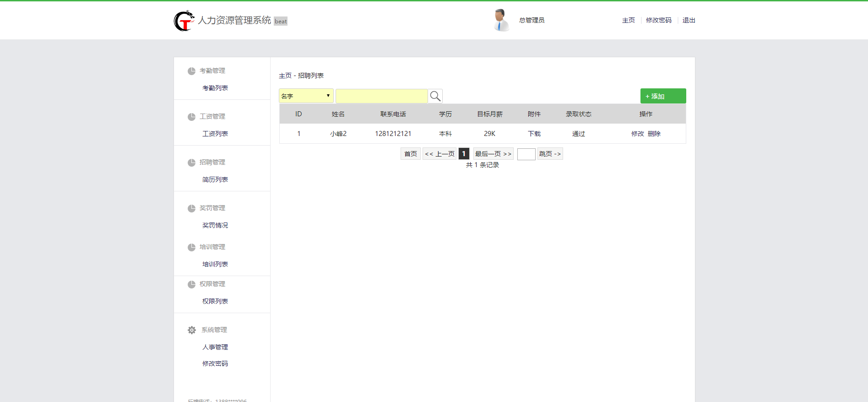Screen dimensions: 868x402
Task: Click the pie icon beside 考勤管理
Action: click(191, 71)
